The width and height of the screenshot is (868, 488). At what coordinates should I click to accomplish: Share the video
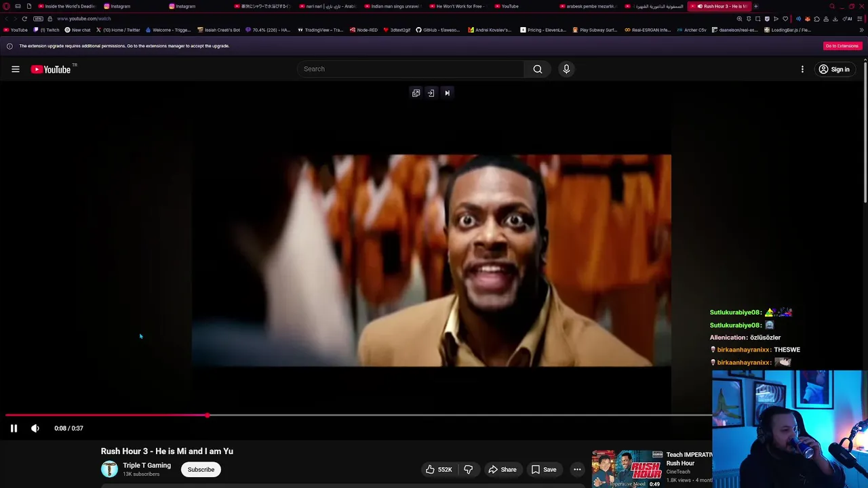tap(502, 469)
